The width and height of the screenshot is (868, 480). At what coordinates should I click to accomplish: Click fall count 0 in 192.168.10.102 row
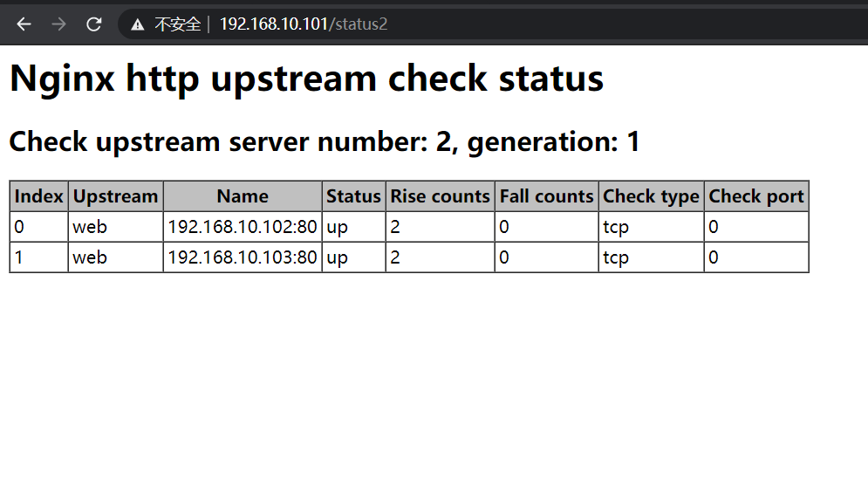(x=546, y=226)
